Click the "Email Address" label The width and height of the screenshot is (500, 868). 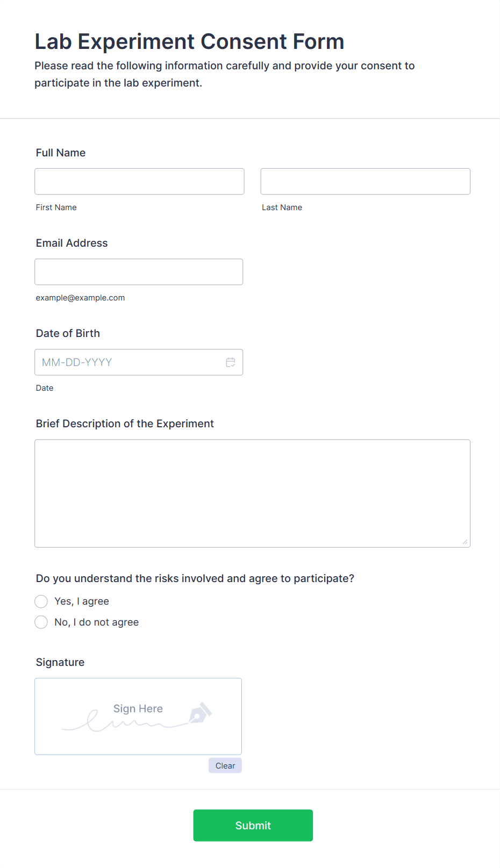point(72,243)
